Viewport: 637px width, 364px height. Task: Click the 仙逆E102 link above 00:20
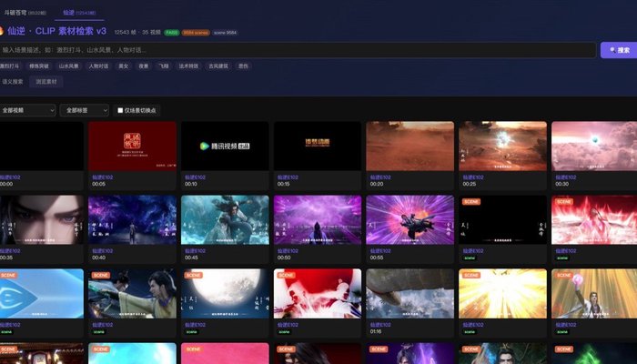click(380, 177)
